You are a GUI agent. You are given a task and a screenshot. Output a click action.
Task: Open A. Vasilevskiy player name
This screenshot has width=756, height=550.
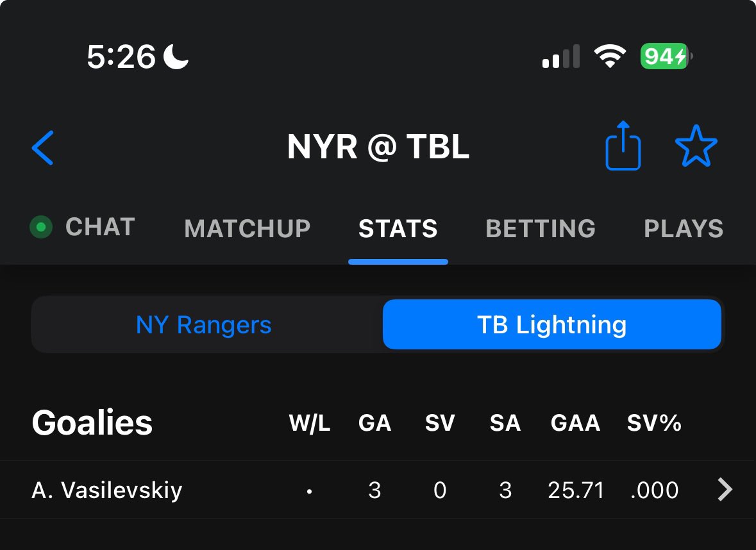(107, 490)
